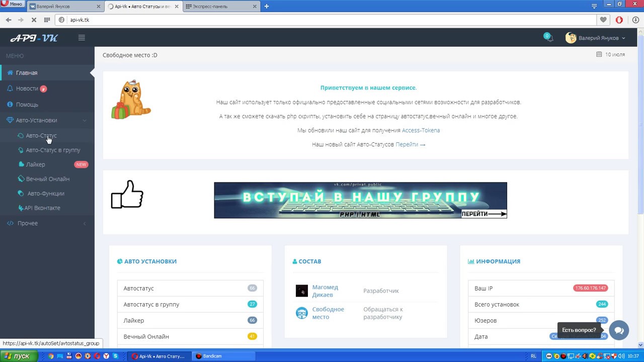Click the Ваш IP value 176.60.176.147
This screenshot has width=644, height=362.
590,288
